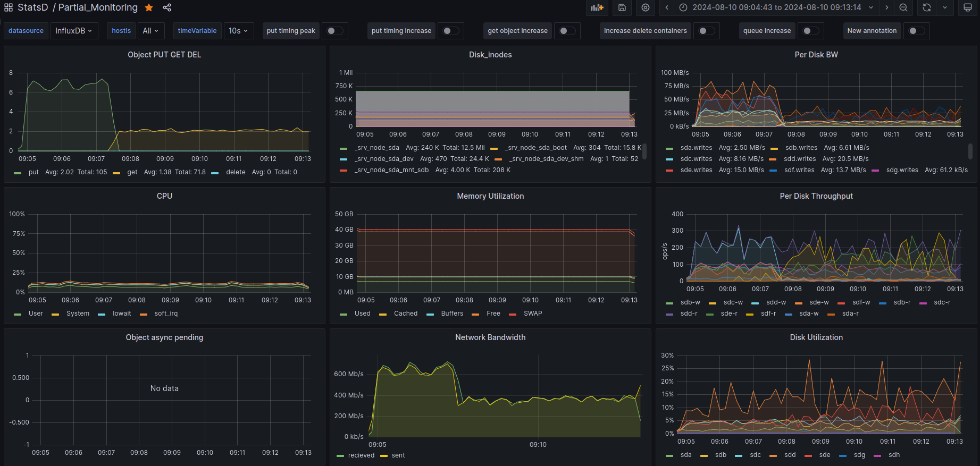Click the Save dashboard icon
Viewport: 980px width, 466px height.
pyautogui.click(x=622, y=7)
